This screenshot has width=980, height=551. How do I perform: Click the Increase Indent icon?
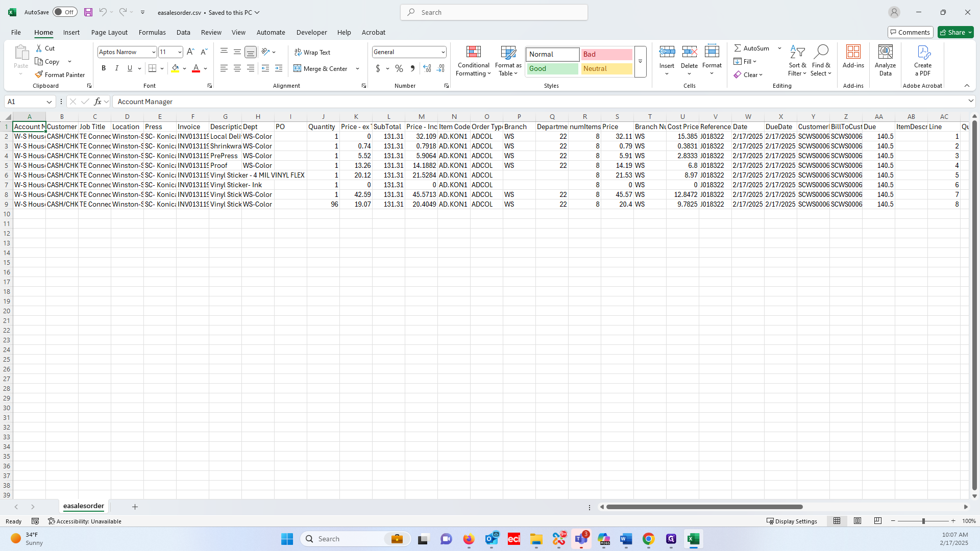point(279,68)
